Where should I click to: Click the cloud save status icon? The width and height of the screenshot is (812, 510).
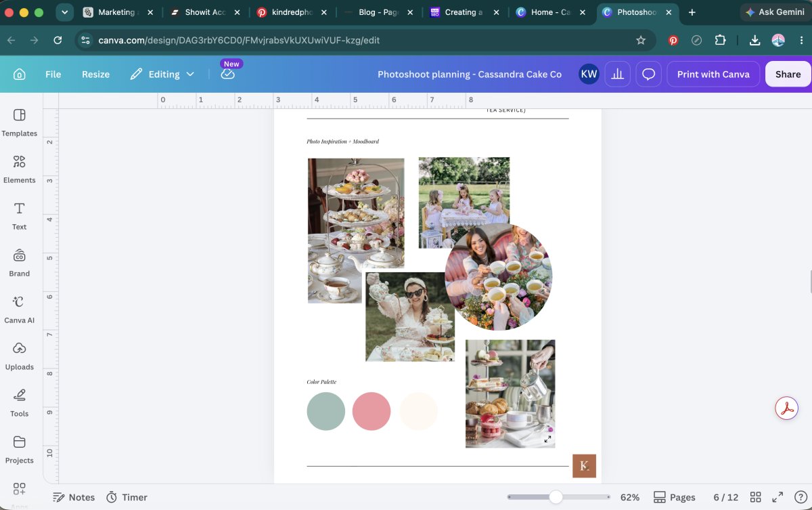click(228, 74)
